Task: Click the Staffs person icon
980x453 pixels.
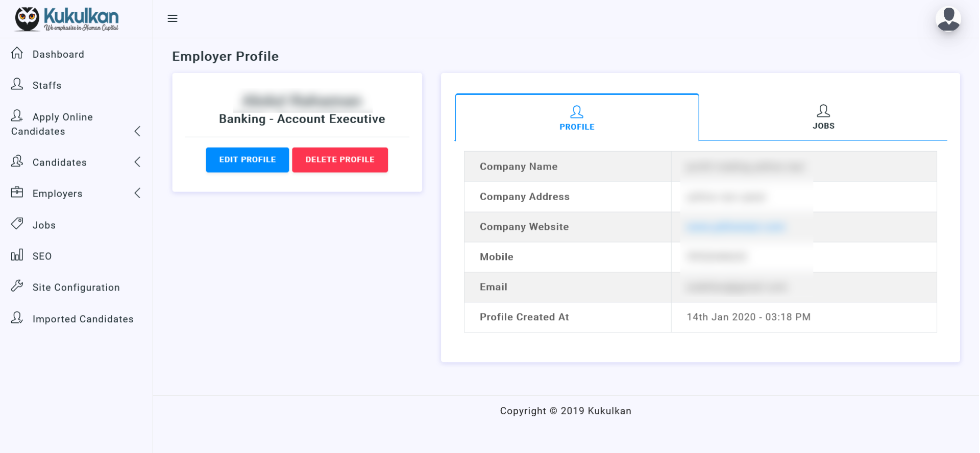Action: click(17, 84)
